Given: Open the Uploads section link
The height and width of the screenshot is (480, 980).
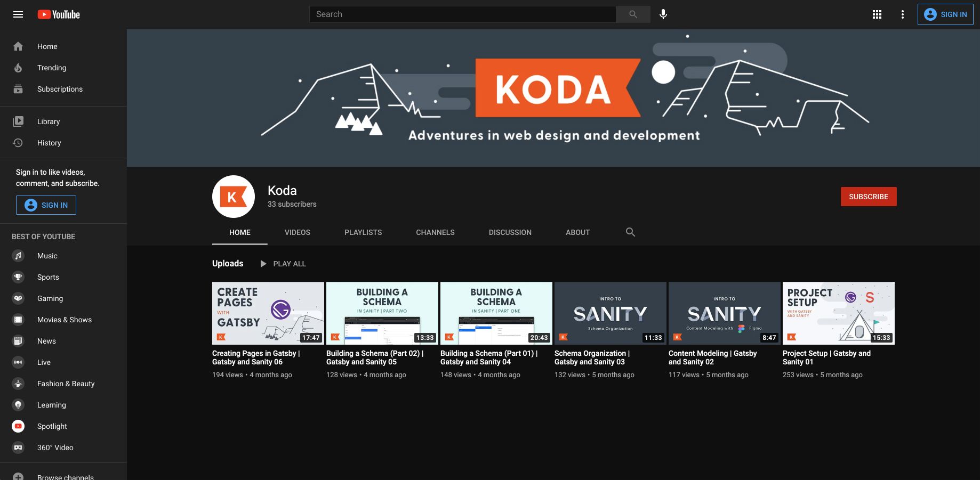Looking at the screenshot, I should pyautogui.click(x=228, y=263).
